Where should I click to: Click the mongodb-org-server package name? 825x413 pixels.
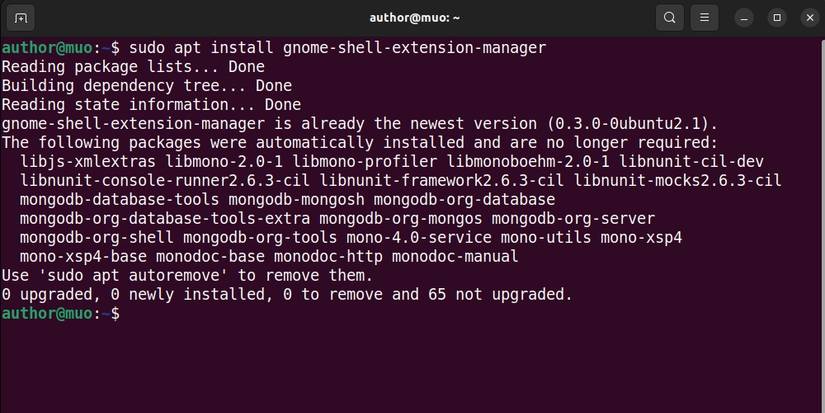[573, 218]
